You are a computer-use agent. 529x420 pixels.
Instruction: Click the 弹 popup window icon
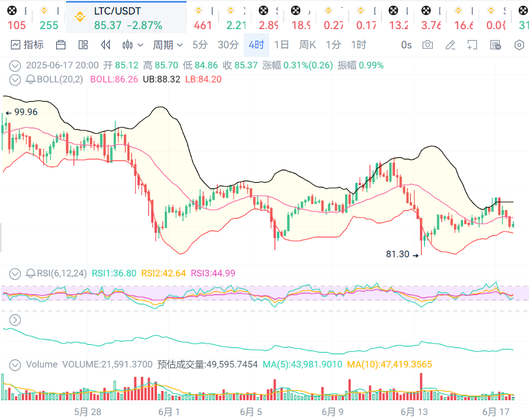tap(495, 45)
